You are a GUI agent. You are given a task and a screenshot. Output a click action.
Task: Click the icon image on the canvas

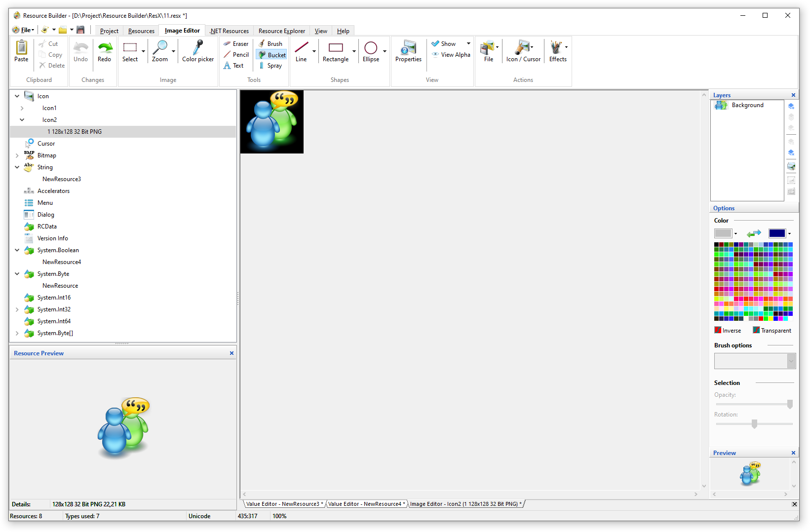[272, 122]
